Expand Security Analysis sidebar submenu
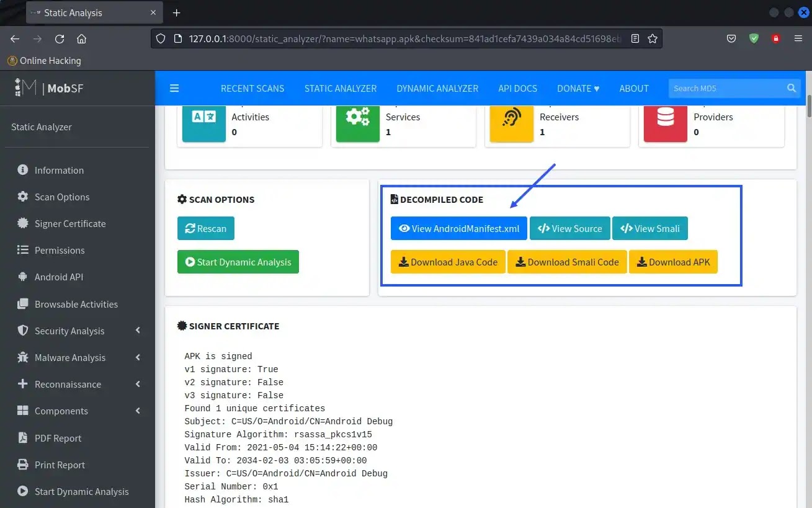Viewport: 812px width, 508px height. (x=77, y=331)
